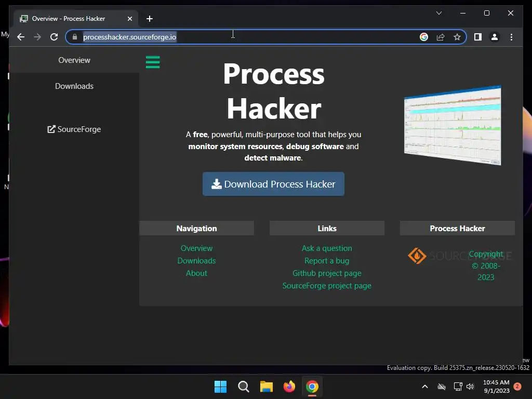
Task: Click the orange SourceForge logo icon
Action: click(417, 256)
